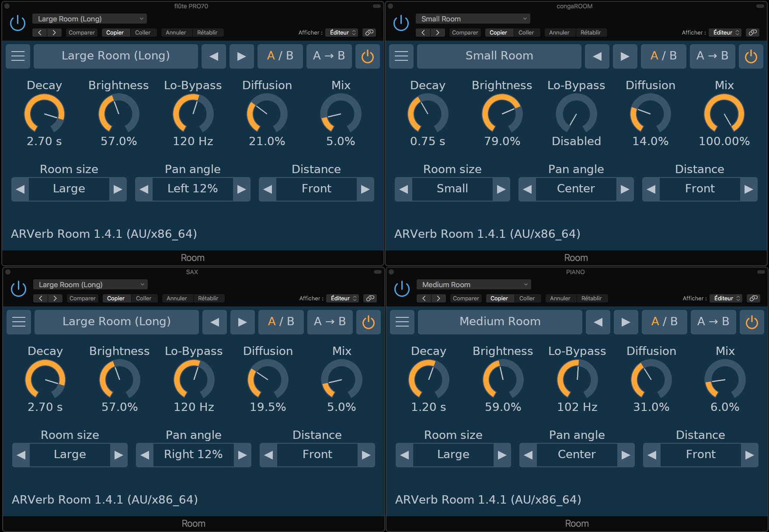Image resolution: width=769 pixels, height=532 pixels.
Task: Click Large Room (Long) preset name in SAX plugin
Action: pos(117,322)
